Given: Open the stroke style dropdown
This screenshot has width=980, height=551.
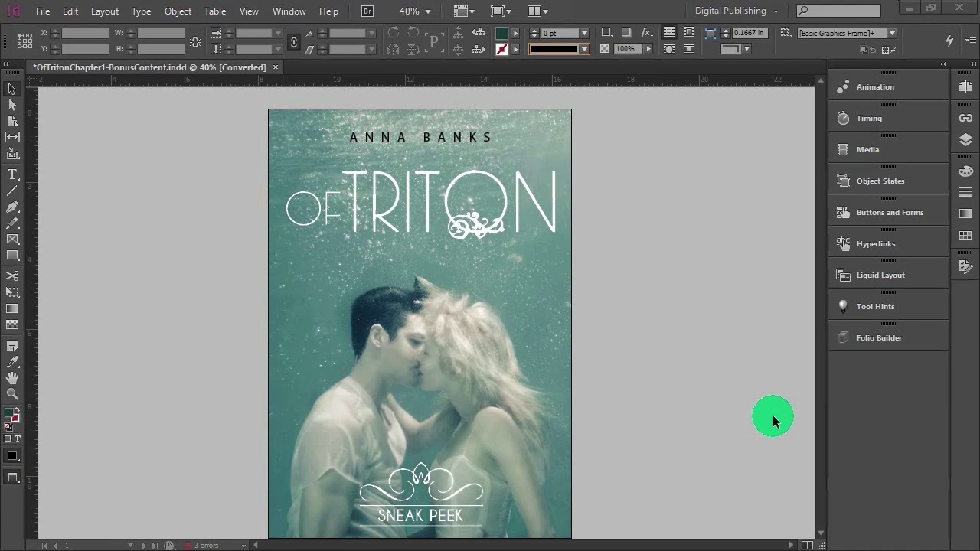Looking at the screenshot, I should click(x=584, y=49).
